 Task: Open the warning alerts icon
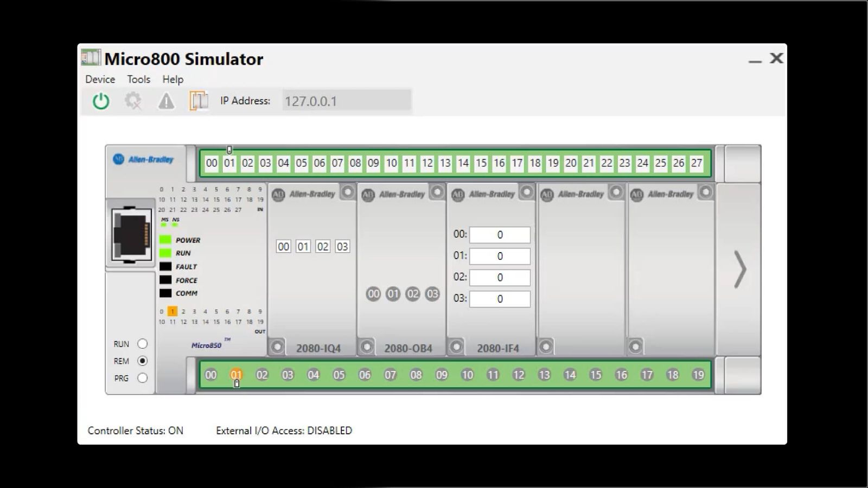[166, 101]
